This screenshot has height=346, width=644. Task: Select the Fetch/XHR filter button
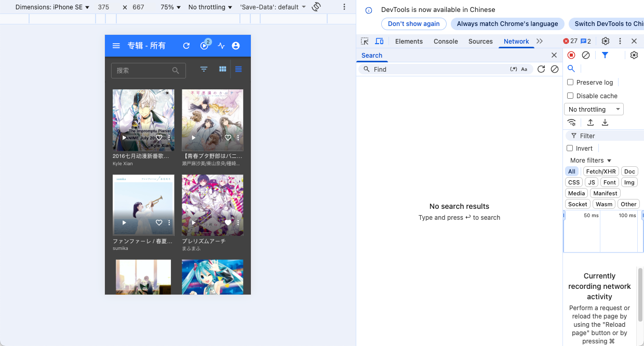[x=600, y=171]
